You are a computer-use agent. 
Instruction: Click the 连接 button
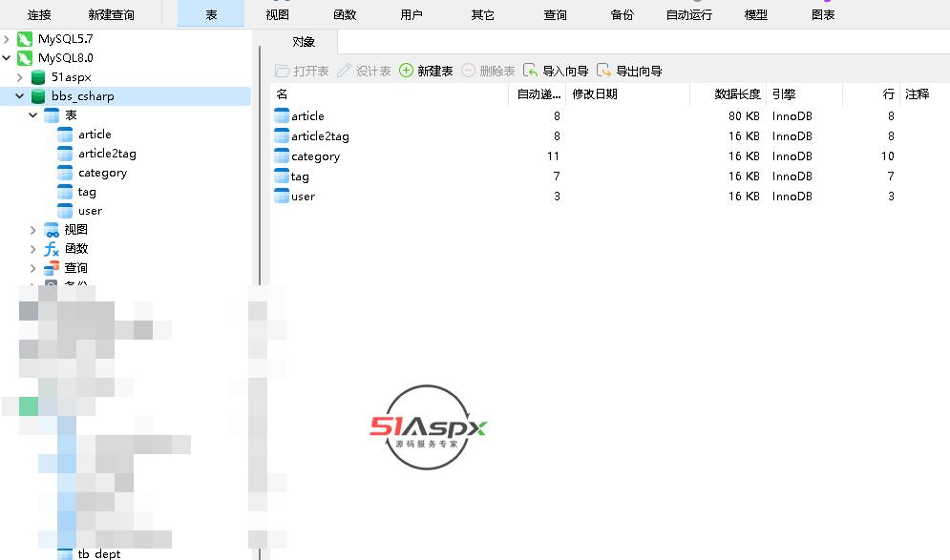click(39, 14)
